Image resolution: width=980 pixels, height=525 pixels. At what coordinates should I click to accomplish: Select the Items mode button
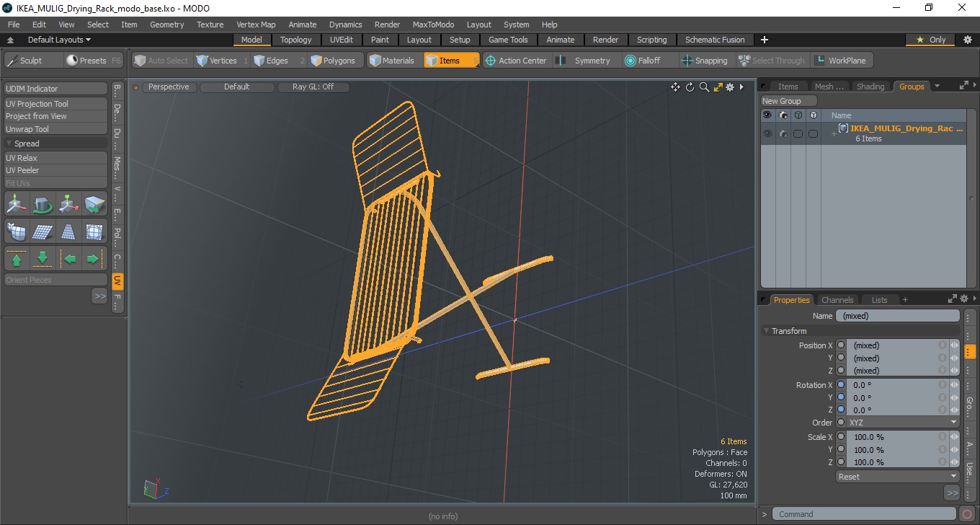tap(450, 61)
